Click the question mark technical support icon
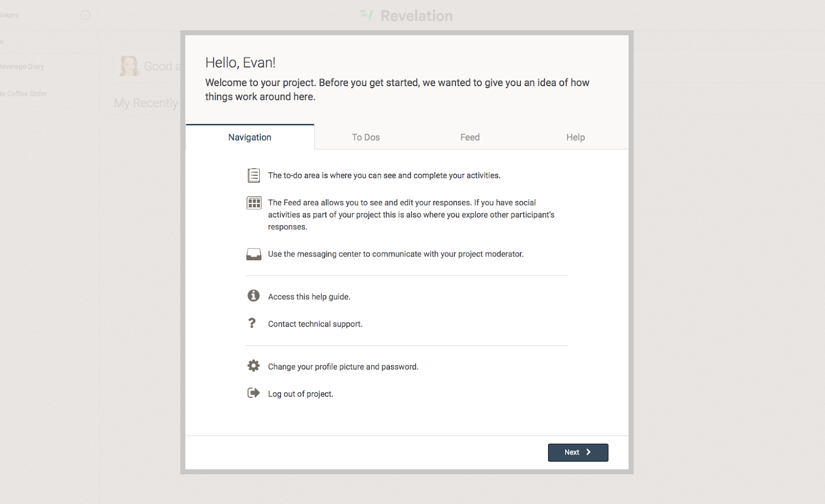 pyautogui.click(x=252, y=323)
